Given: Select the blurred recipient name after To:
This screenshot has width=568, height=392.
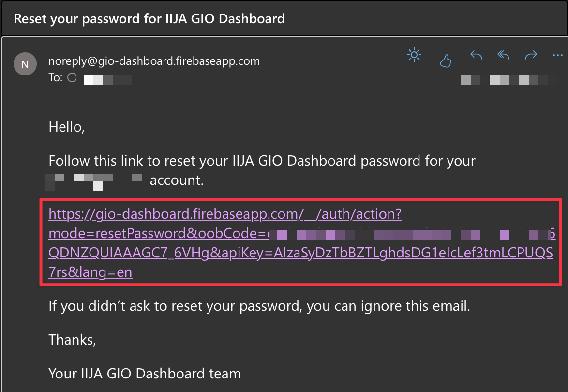Looking at the screenshot, I should coord(107,79).
